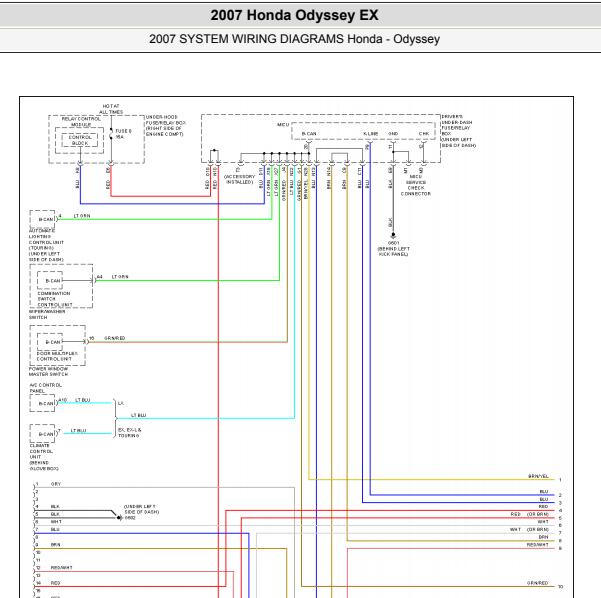The height and width of the screenshot is (598, 601).
Task: Click 'BLK' label just above G501 ground
Action: pyautogui.click(x=390, y=222)
